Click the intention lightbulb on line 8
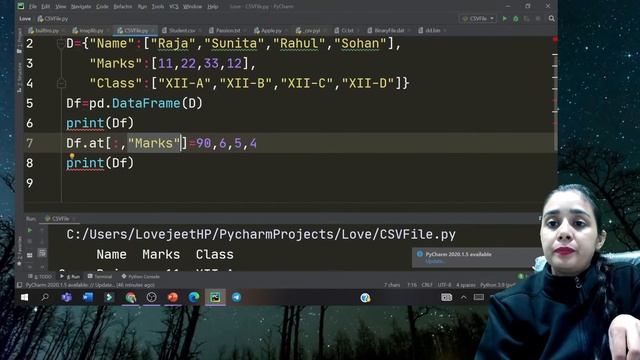The height and width of the screenshot is (360, 640). tap(72, 156)
